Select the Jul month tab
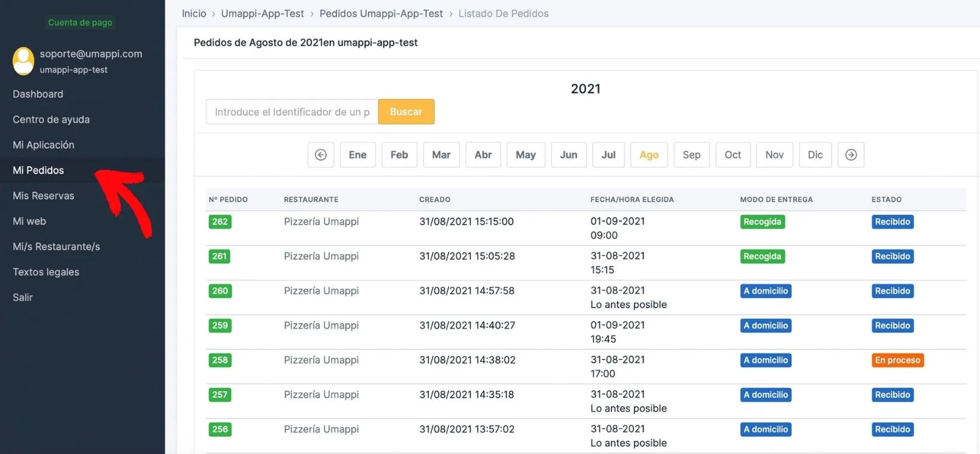 (x=608, y=155)
